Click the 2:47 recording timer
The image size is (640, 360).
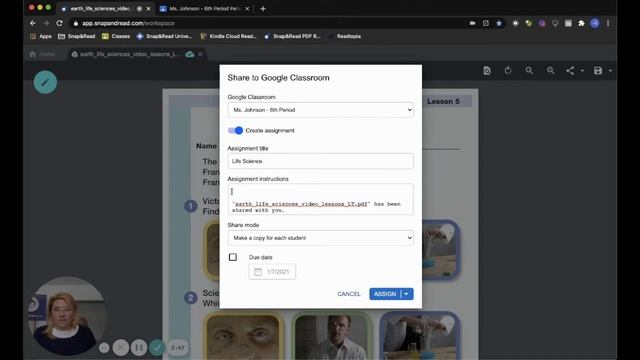click(178, 348)
